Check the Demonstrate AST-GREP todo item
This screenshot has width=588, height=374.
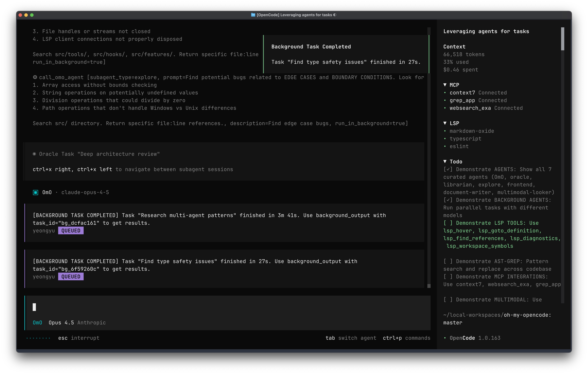click(x=449, y=261)
